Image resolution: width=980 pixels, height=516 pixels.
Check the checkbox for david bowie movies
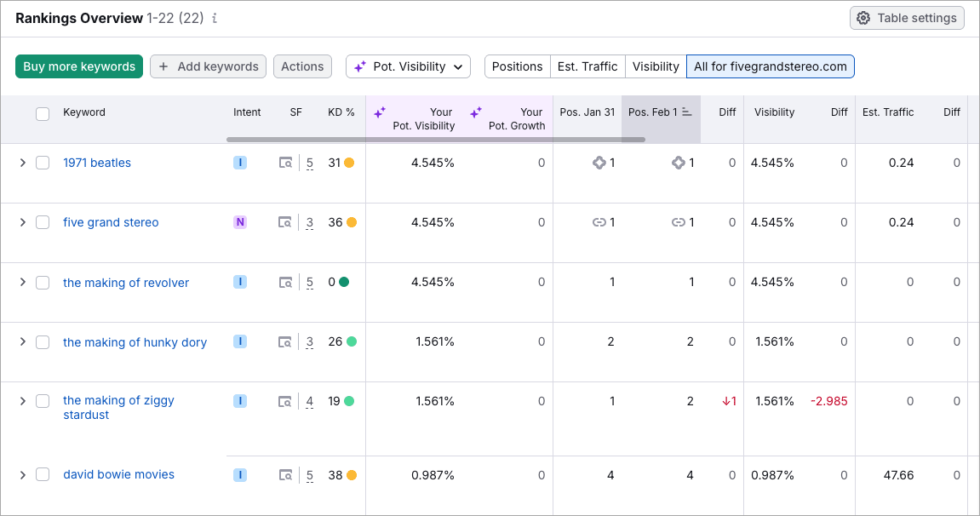coord(43,474)
